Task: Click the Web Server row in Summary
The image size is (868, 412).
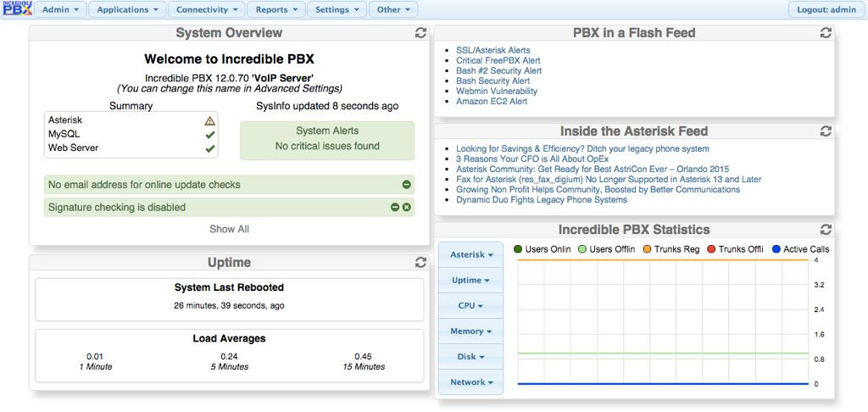Action: [x=131, y=148]
